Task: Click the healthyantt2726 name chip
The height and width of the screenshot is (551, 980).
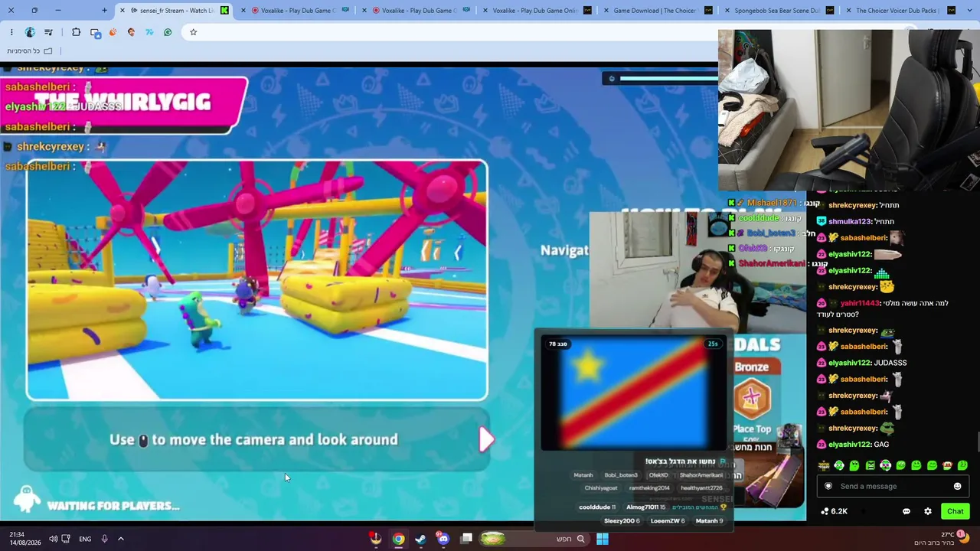Action: pyautogui.click(x=701, y=487)
